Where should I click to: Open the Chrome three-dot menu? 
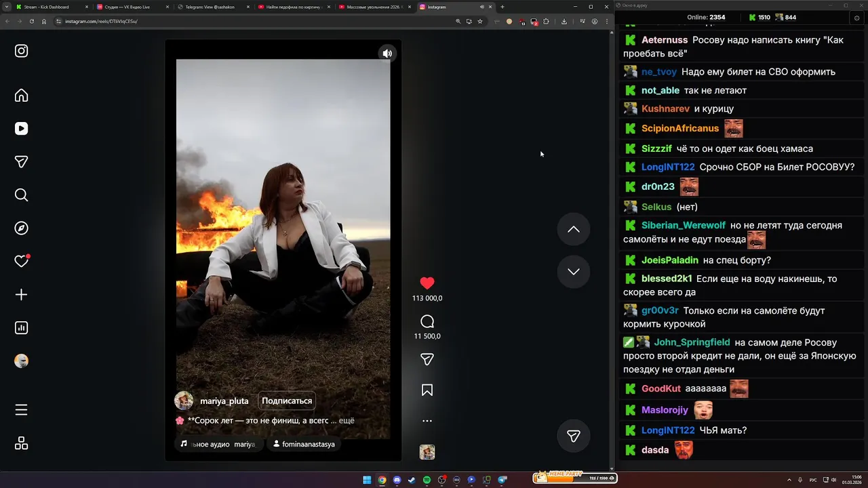606,21
